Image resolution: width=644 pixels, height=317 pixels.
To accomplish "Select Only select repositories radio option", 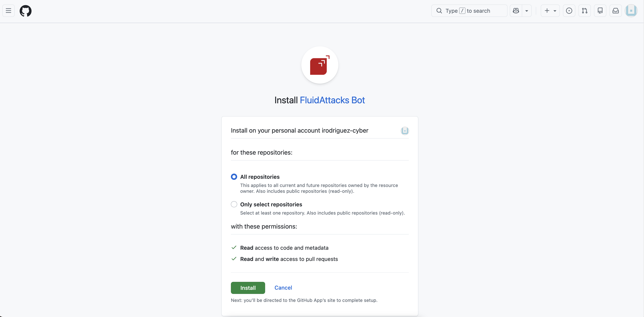I will coord(234,204).
